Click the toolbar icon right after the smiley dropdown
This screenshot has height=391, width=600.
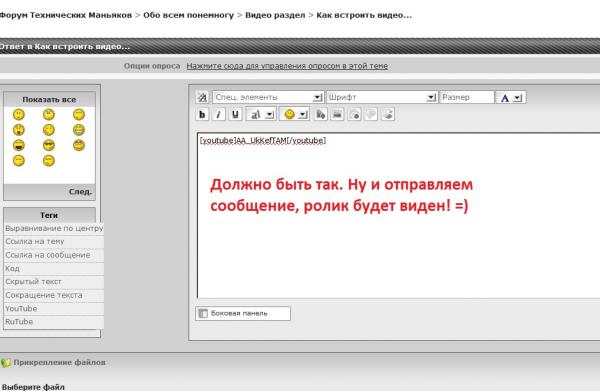(x=321, y=114)
